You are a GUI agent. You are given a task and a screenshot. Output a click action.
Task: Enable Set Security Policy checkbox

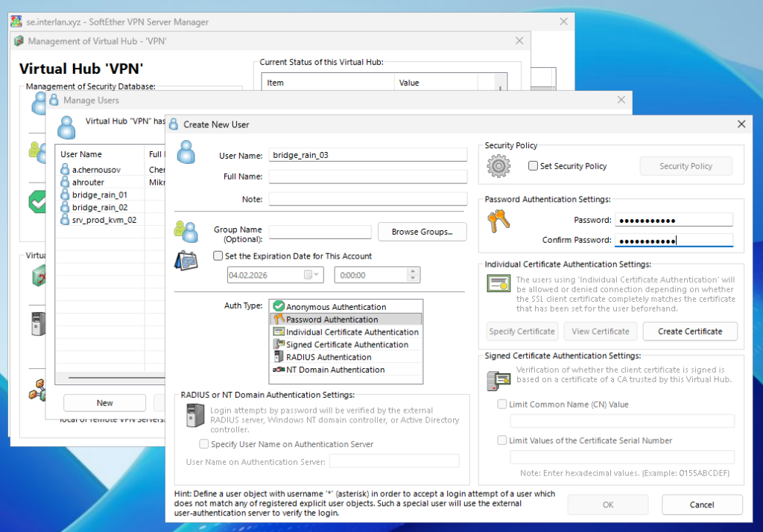click(534, 166)
